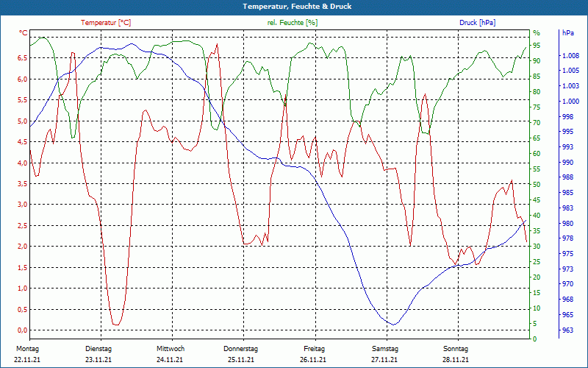The image size is (588, 368).
Task: Click the temperature axis value '5,0'
Action: (x=23, y=121)
